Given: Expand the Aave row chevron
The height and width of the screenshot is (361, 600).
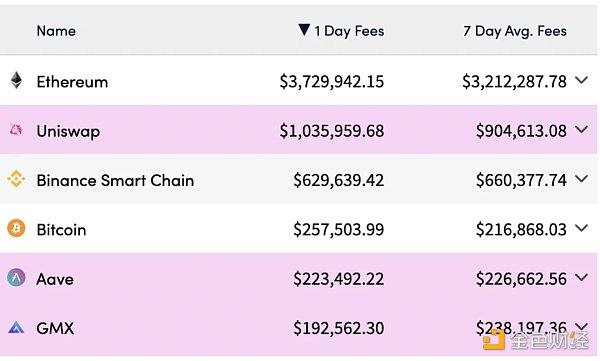Looking at the screenshot, I should click(581, 278).
